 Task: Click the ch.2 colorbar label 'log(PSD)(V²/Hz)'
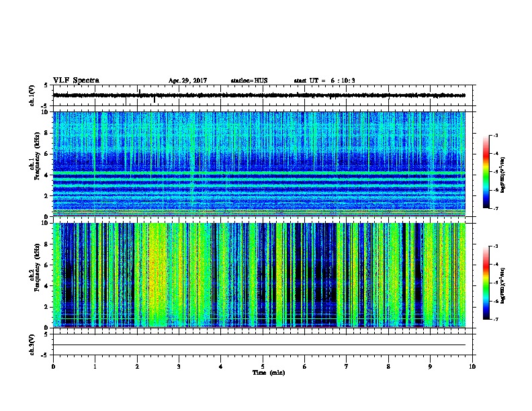tap(503, 285)
